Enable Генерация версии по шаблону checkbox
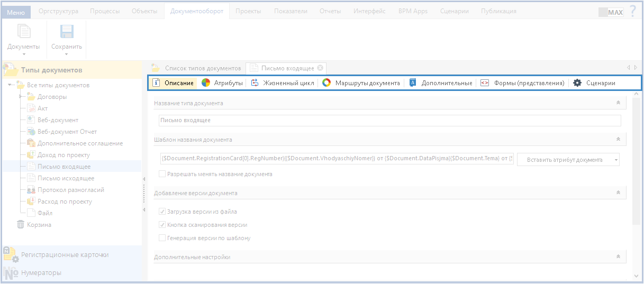 pos(162,238)
